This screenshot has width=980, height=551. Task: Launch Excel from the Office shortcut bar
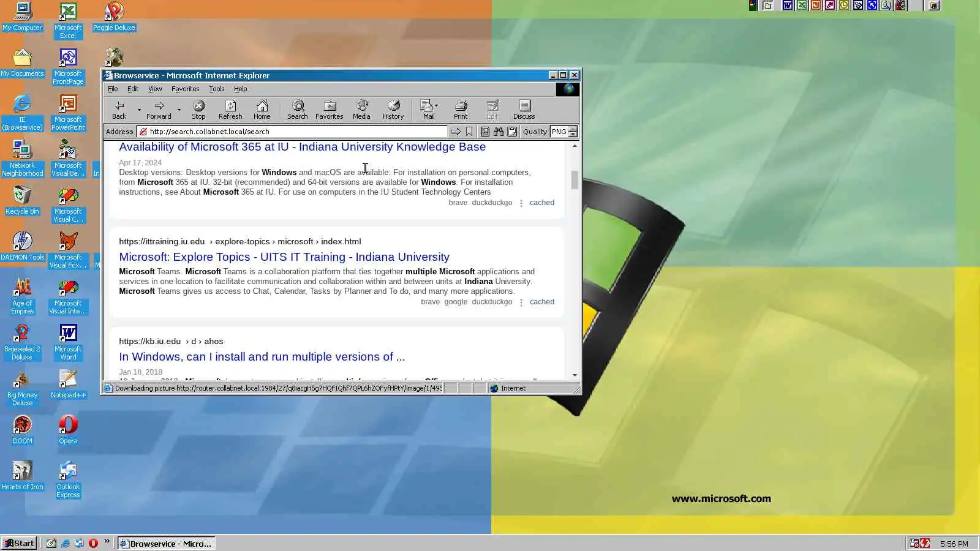click(802, 6)
